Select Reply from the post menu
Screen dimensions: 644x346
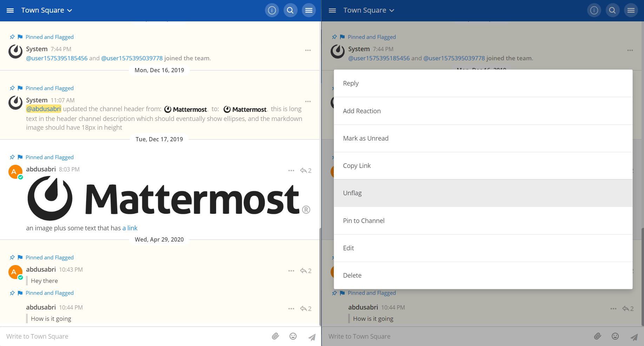click(x=483, y=83)
